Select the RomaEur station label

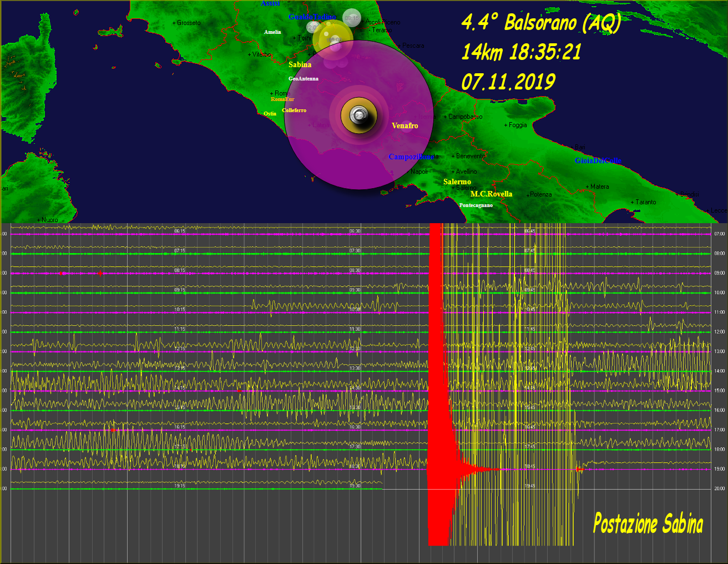(x=282, y=99)
